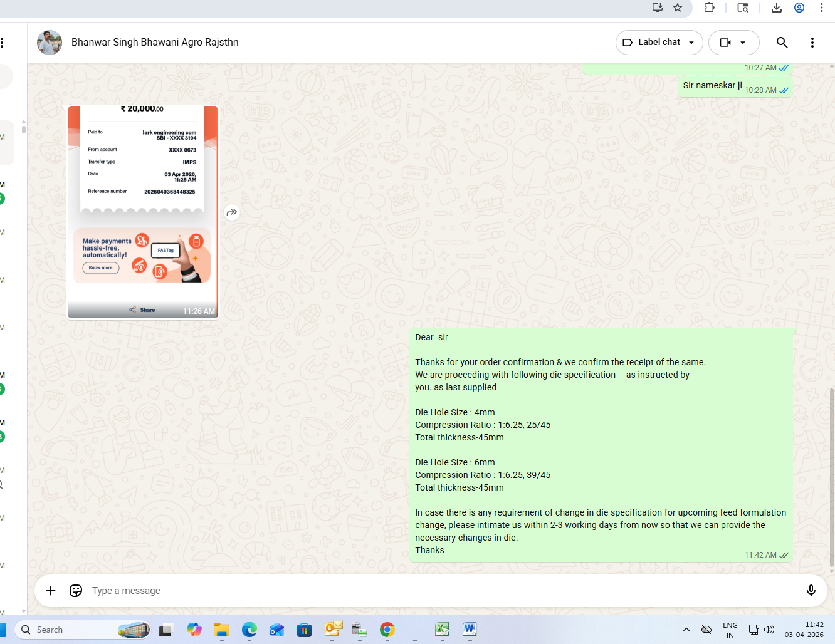The width and height of the screenshot is (835, 644).
Task: Search within this chat using magnifier icon
Action: tap(782, 43)
